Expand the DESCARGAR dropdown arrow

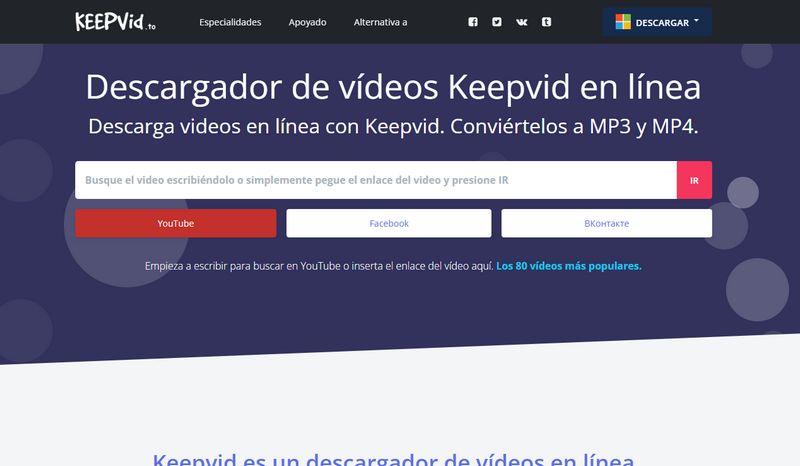point(696,21)
